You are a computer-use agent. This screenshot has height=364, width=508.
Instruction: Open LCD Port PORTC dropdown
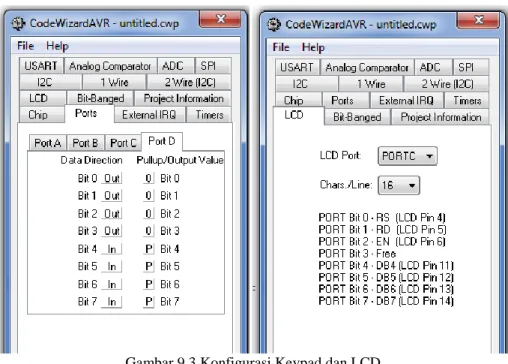pyautogui.click(x=407, y=156)
